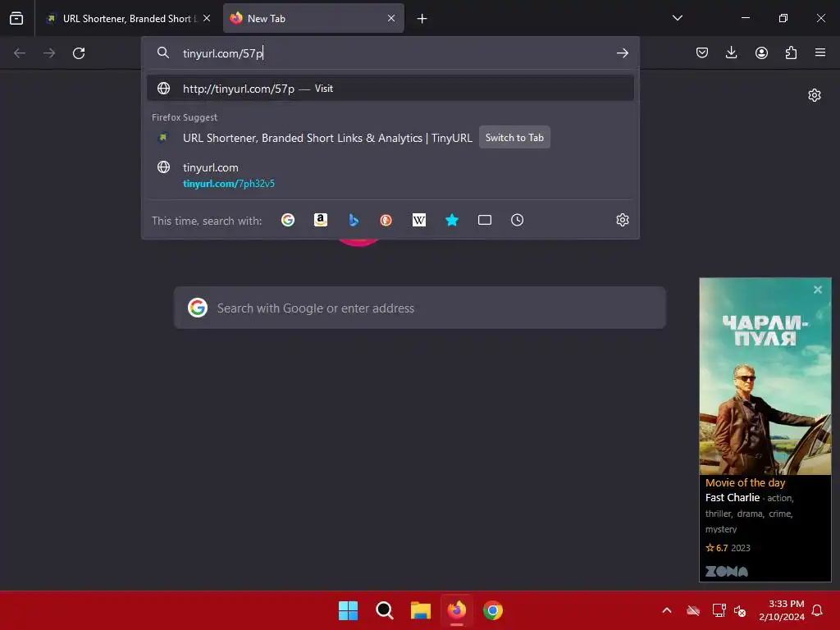840x630 pixels.
Task: Open the Firefox application menu
Action: point(820,52)
